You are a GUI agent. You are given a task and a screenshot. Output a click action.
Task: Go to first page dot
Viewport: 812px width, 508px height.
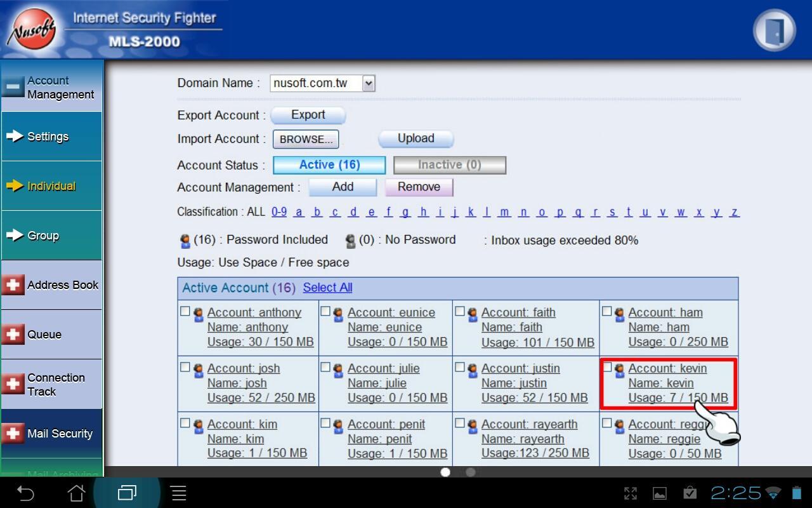(445, 472)
